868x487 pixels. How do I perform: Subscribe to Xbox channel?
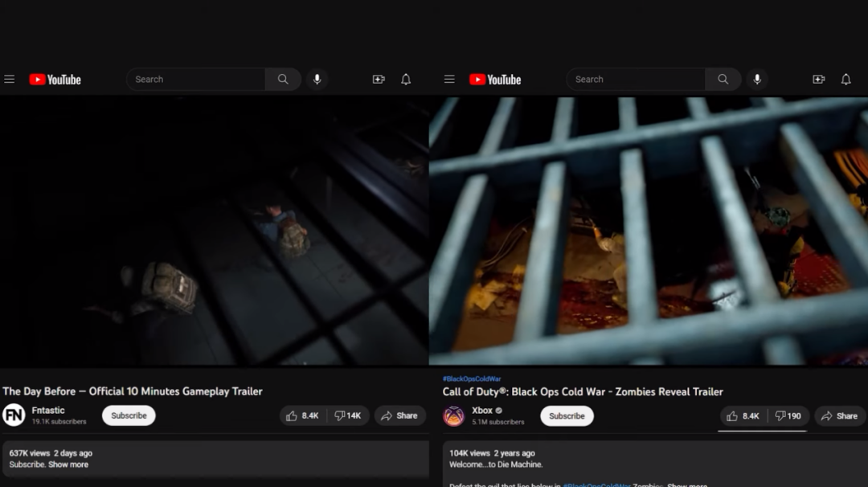[x=567, y=416]
